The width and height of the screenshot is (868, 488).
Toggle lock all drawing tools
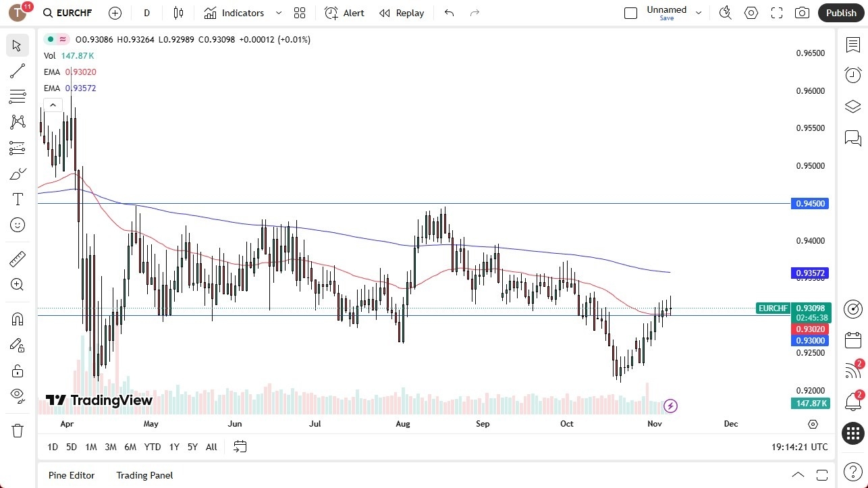18,371
